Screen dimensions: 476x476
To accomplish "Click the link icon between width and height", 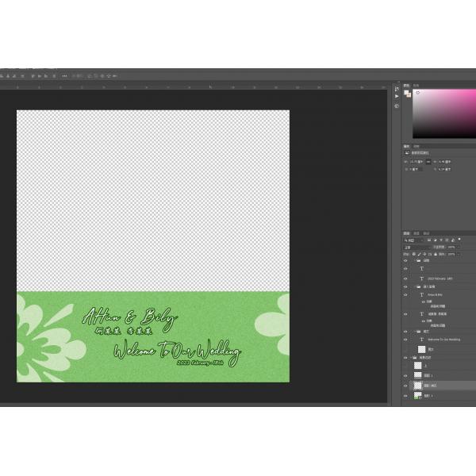I will 428,161.
